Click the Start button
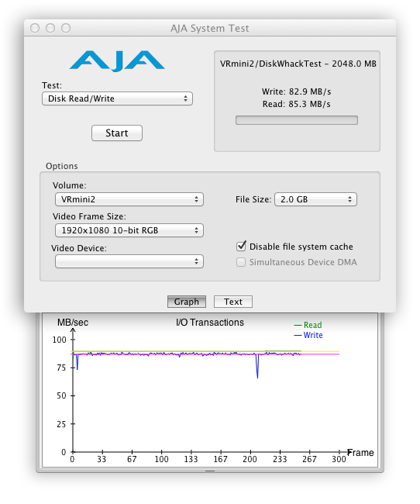420x504 pixels. coord(117,133)
